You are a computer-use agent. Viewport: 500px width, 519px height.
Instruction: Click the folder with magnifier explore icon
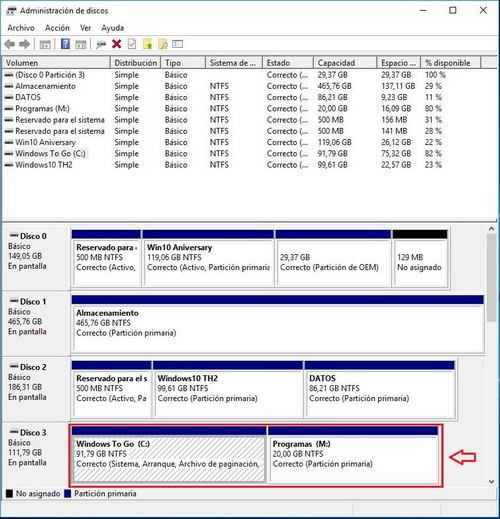[x=163, y=44]
